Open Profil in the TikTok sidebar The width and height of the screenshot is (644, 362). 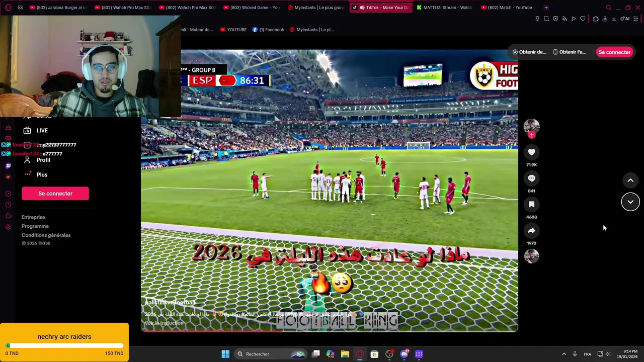click(37, 160)
